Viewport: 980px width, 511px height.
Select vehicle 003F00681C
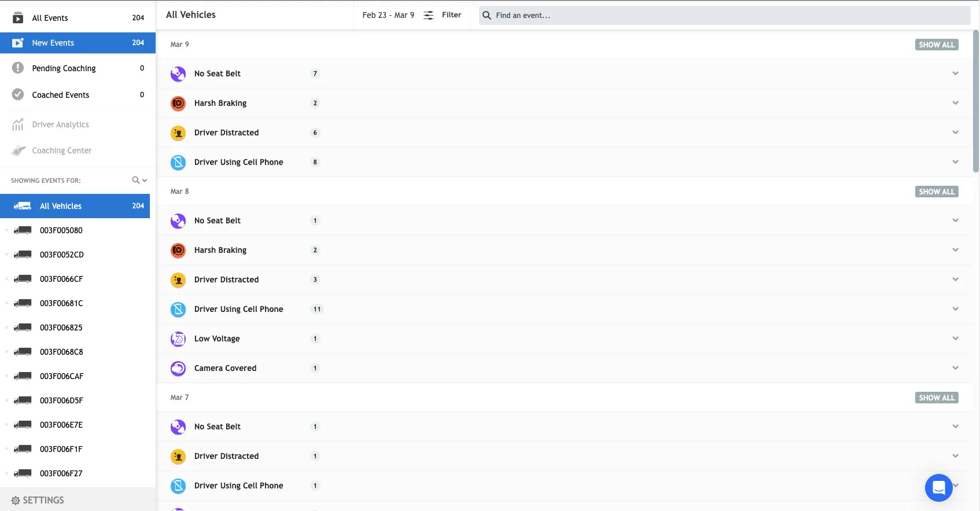[x=75, y=303]
